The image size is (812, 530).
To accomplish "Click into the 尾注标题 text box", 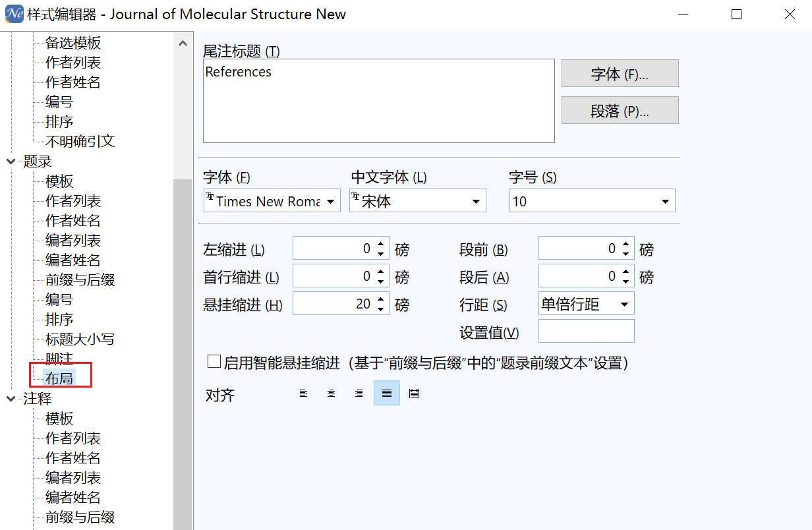I will point(379,101).
